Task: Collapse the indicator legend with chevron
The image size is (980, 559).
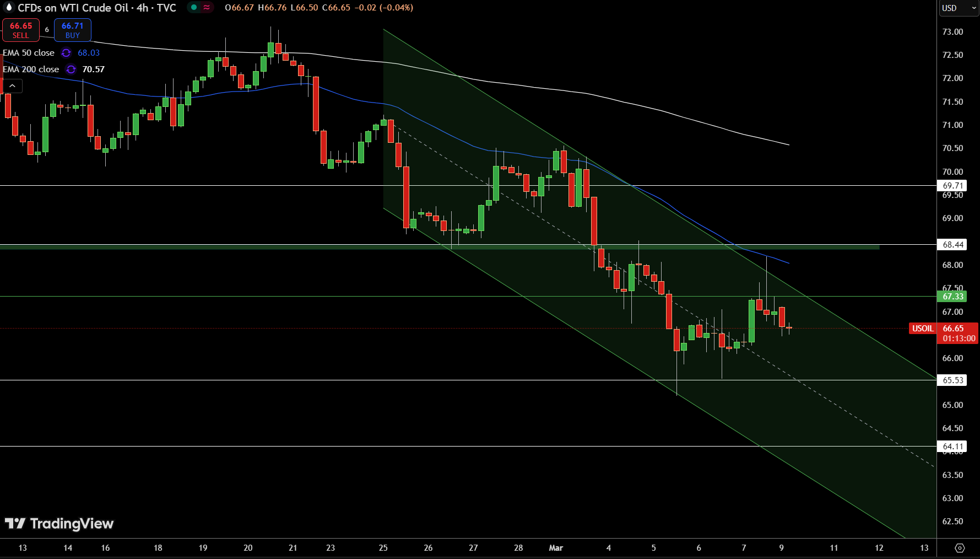Action: click(x=12, y=85)
